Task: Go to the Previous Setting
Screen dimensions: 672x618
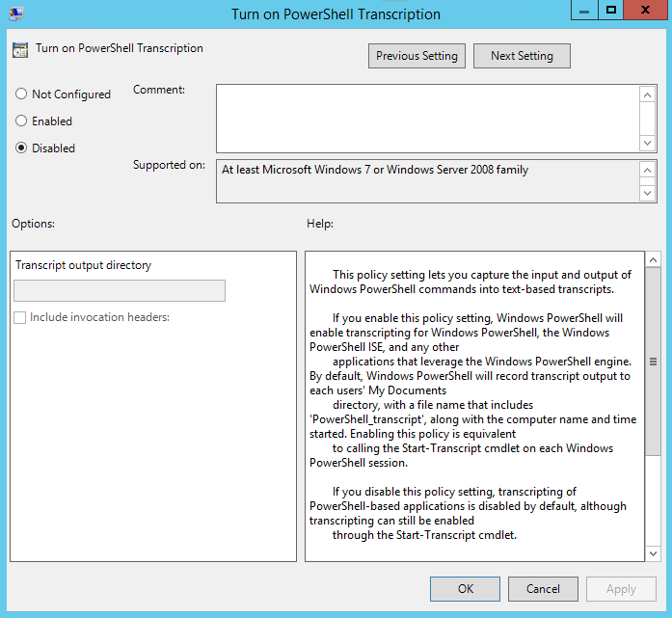Action: [417, 56]
